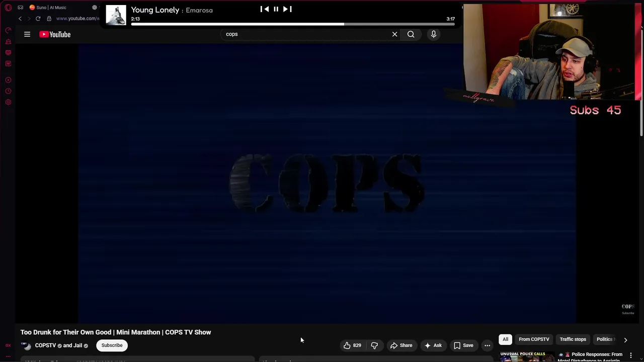Open more actions three-dot menu

[487, 345]
